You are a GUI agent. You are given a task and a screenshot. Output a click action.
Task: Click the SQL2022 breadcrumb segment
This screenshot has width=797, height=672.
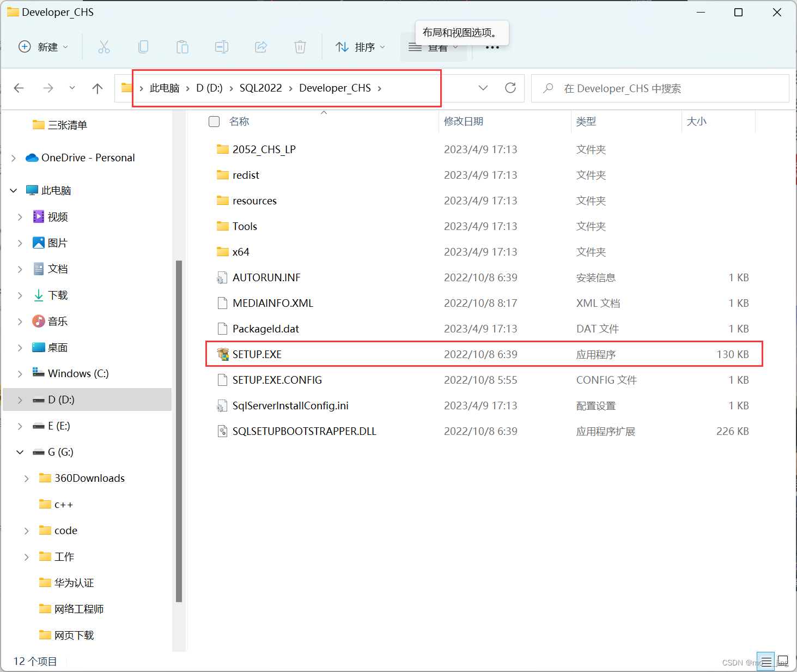pyautogui.click(x=261, y=88)
